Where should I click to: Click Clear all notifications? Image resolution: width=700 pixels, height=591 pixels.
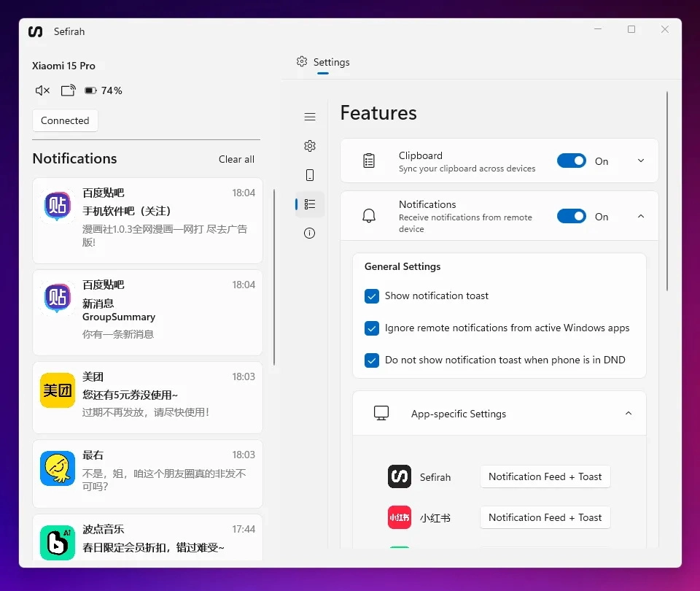pyautogui.click(x=236, y=160)
